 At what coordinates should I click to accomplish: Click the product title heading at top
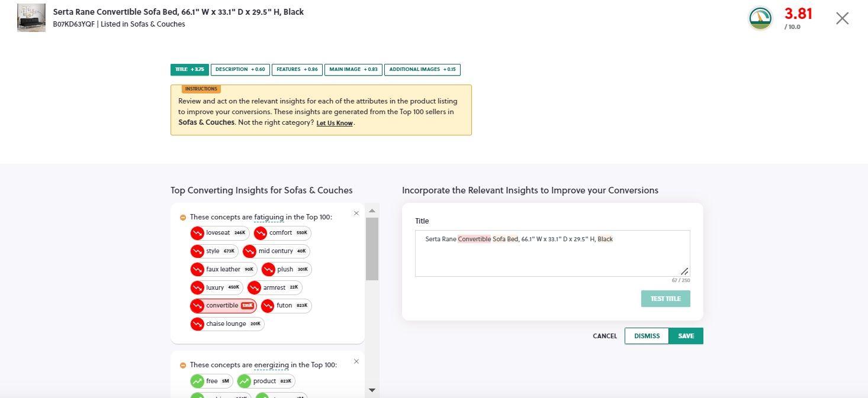click(178, 12)
